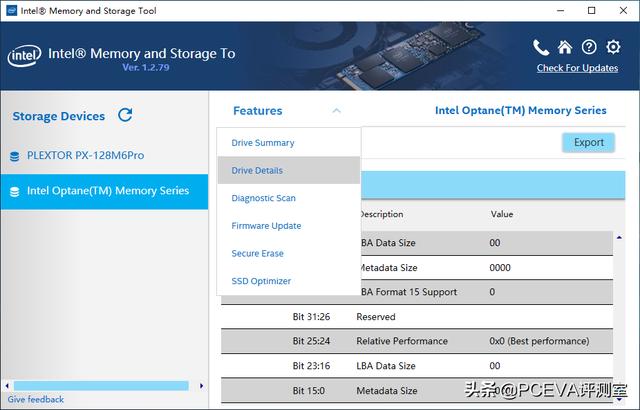Click the 'Reserved' description cell
640x410 pixels.
[376, 317]
